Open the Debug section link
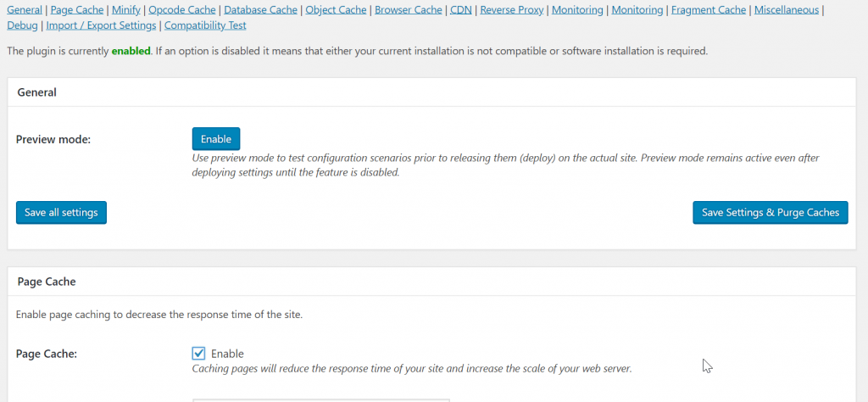 (x=22, y=25)
